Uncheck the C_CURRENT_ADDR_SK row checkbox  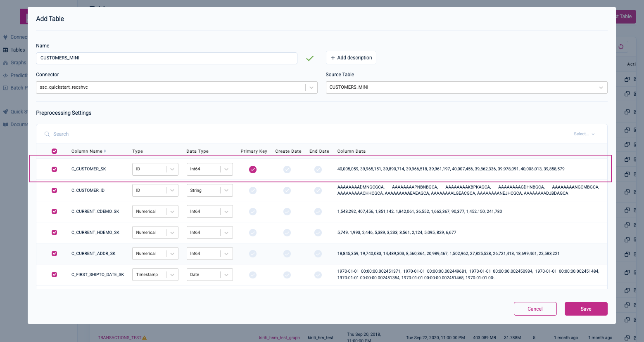point(54,253)
